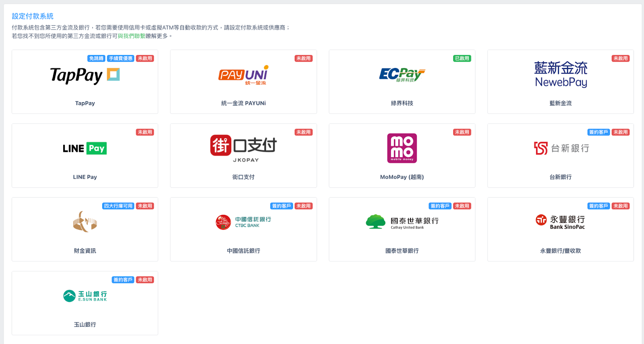Click the 未啟用 badge on TapPay card
The width and height of the screenshot is (644, 344).
click(145, 58)
